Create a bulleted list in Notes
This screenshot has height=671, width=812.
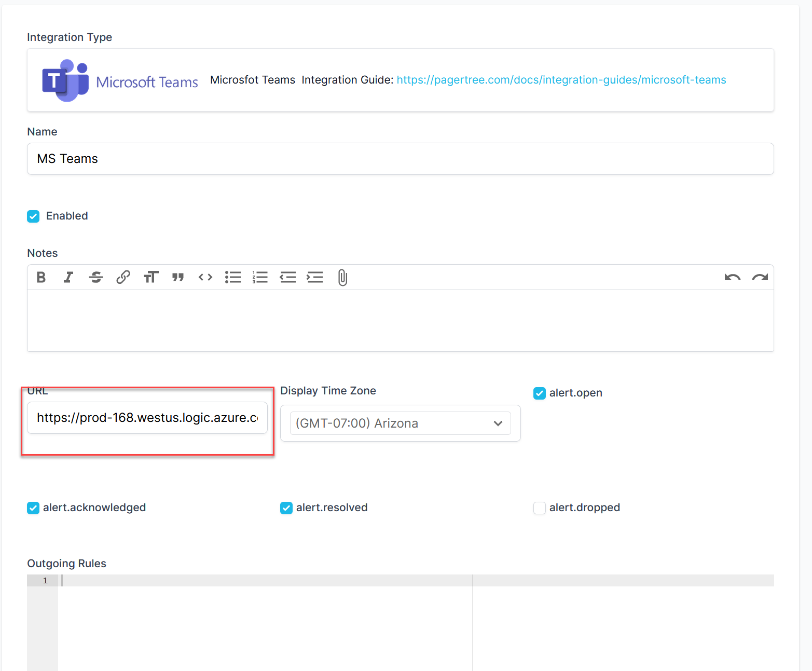pyautogui.click(x=233, y=278)
